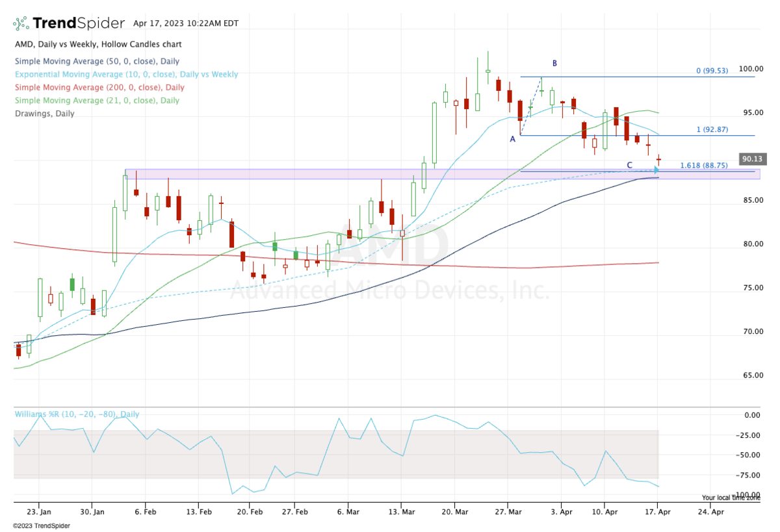This screenshot has height=532, width=780.
Task: Toggle the Exponential Moving Average 10 legend entry
Action: tap(125, 75)
